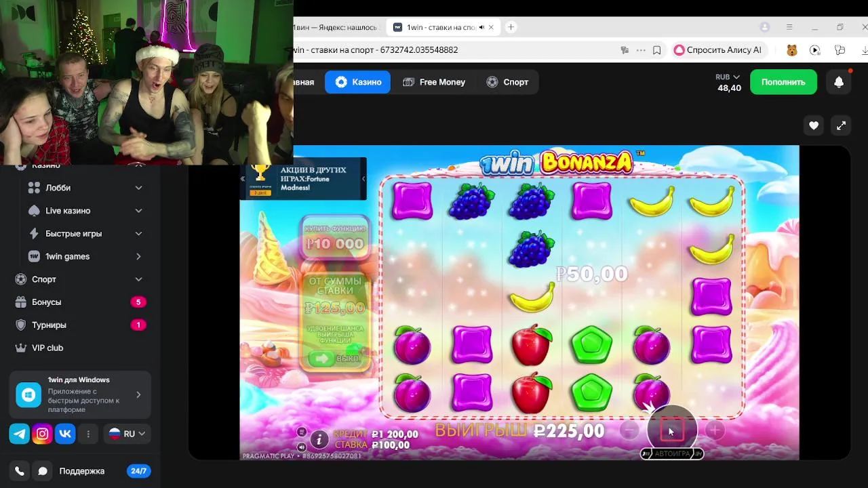Toggle the game sound speaker icon
Viewport: 868px width, 488px height.
point(302,447)
